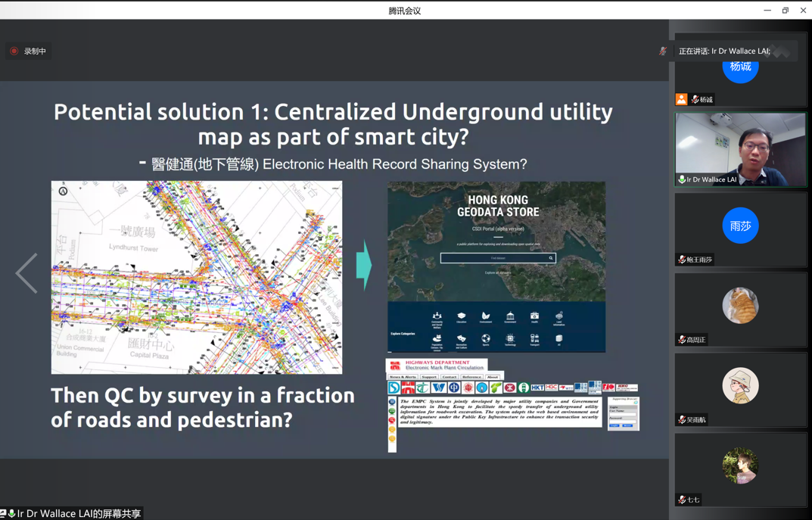The image size is (812, 520).
Task: Open the Support tab on EMPC page
Action: (429, 377)
